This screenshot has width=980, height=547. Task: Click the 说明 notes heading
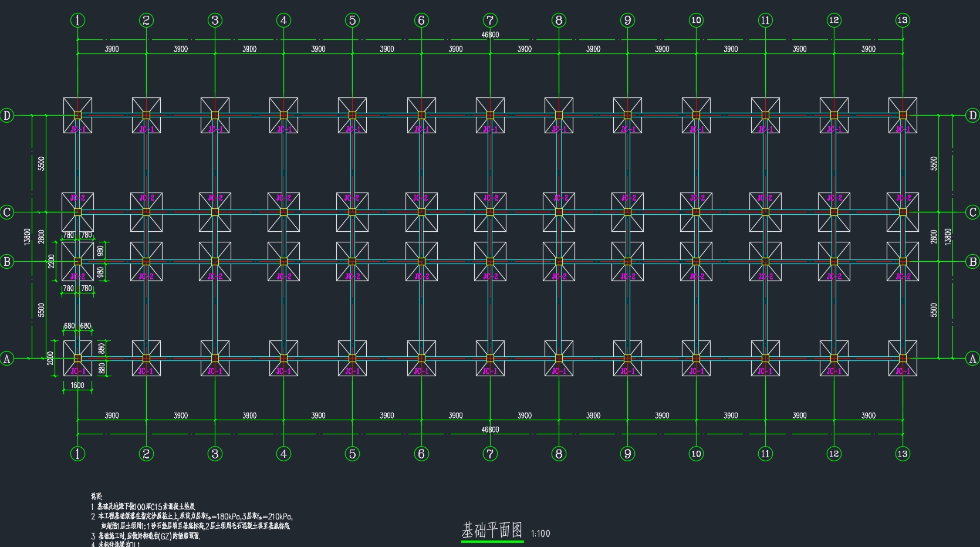96,497
